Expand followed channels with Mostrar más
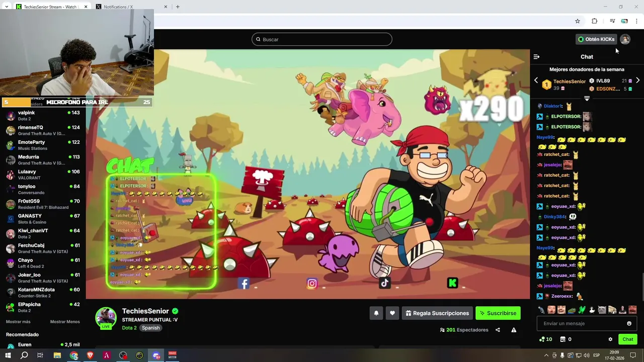 (x=18, y=322)
